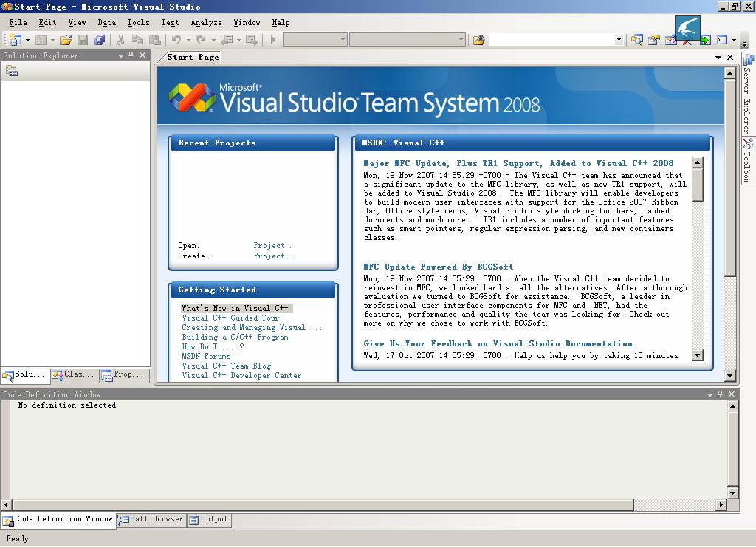Open the Visual C++ Guided Tour link
Screen dimensions: 756x548
230,318
